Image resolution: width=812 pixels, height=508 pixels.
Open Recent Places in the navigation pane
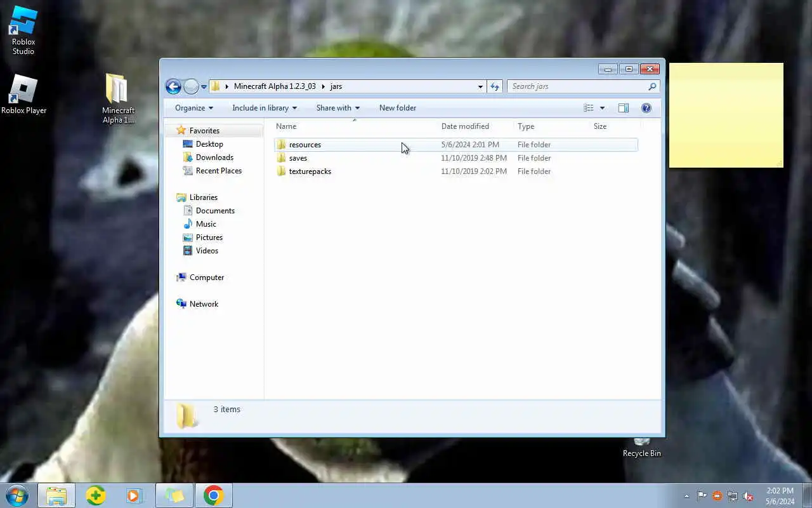218,171
